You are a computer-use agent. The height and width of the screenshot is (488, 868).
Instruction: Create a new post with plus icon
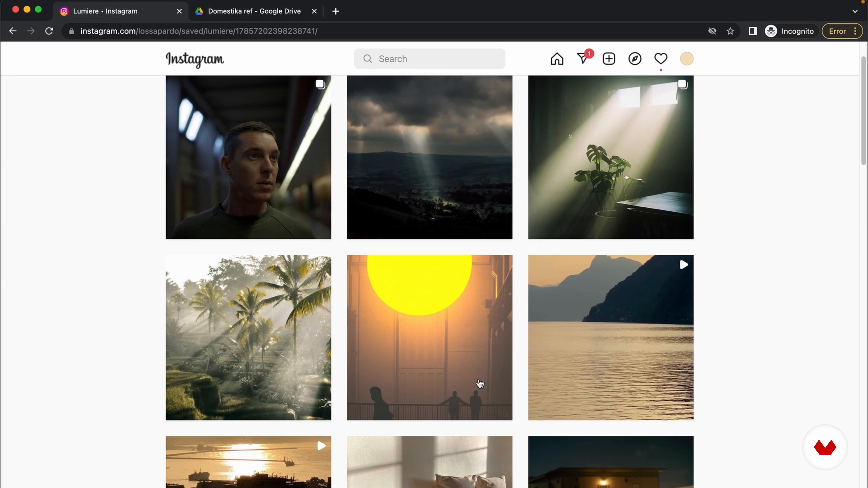[609, 59]
